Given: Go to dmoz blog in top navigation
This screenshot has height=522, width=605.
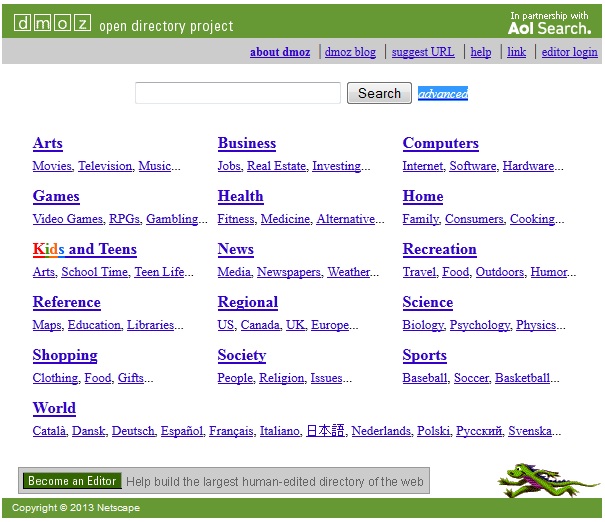Looking at the screenshot, I should pos(350,52).
